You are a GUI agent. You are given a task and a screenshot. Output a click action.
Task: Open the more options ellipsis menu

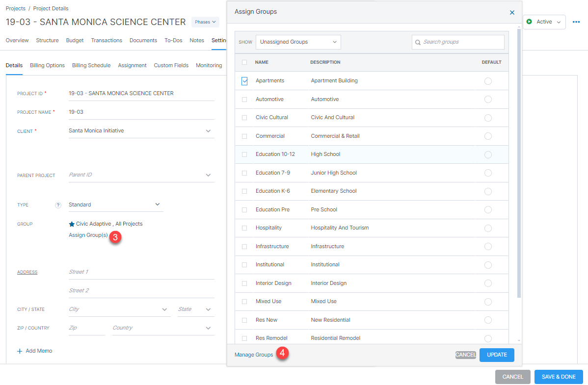click(x=576, y=22)
